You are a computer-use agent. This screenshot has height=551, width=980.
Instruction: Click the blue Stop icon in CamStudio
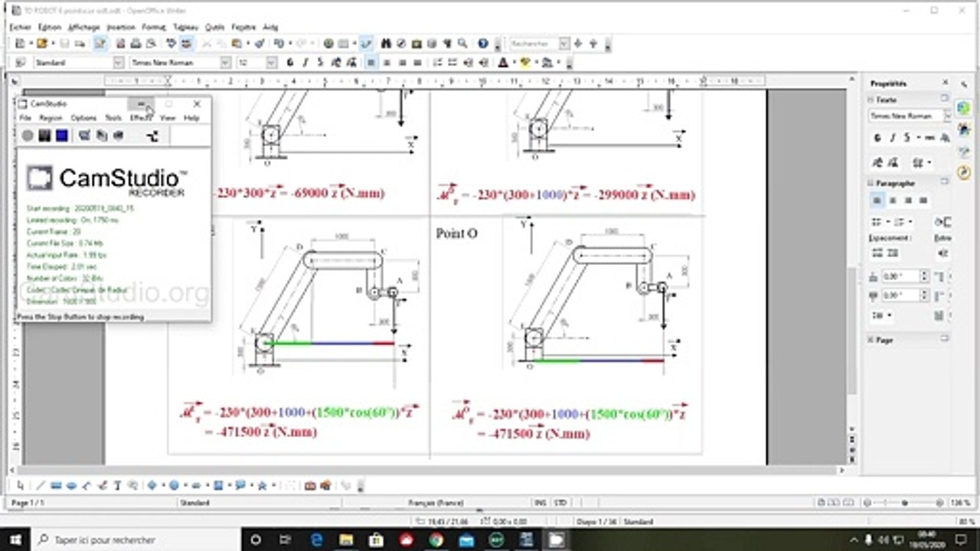click(x=62, y=135)
